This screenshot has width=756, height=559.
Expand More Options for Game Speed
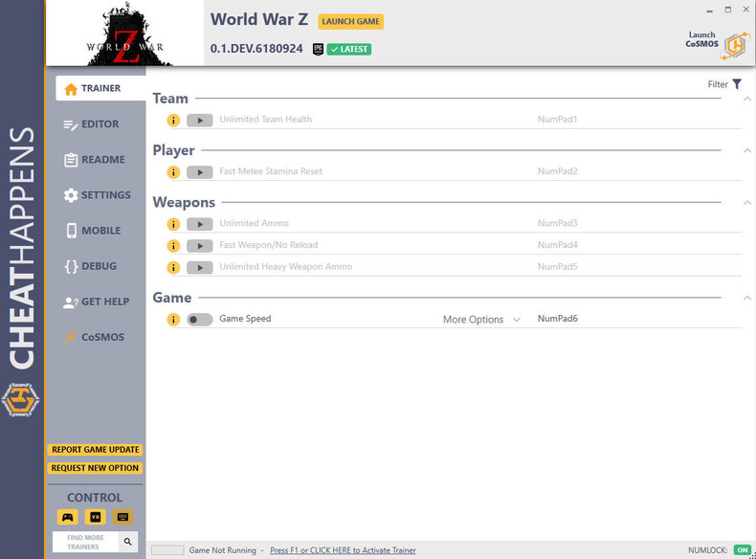point(481,320)
